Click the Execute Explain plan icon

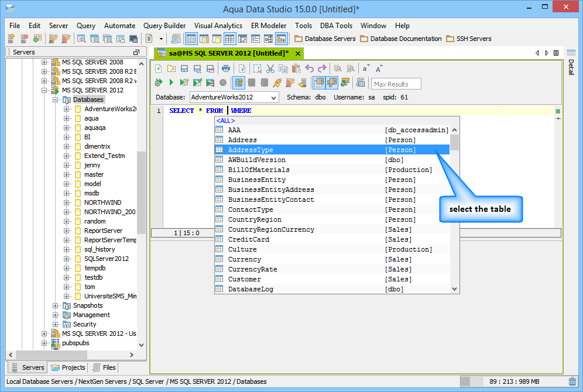click(210, 82)
